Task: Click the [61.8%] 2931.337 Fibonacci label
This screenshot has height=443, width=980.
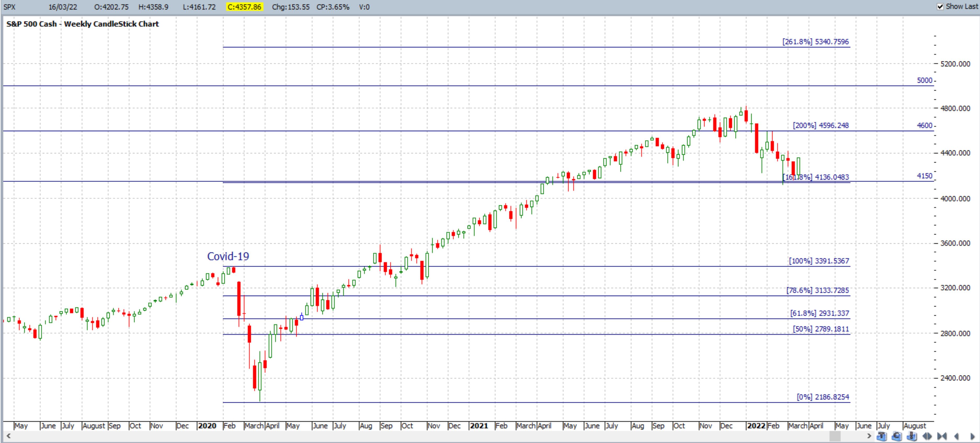Action: tap(819, 313)
